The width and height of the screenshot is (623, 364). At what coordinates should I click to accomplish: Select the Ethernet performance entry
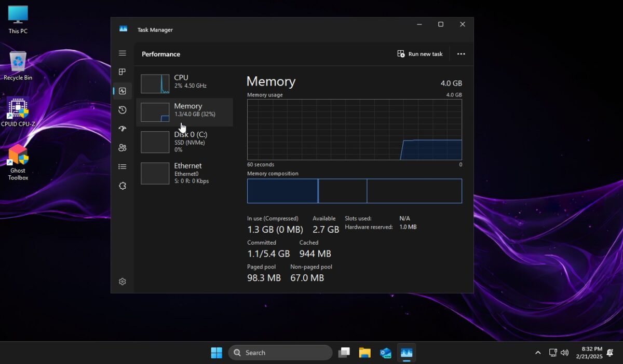(184, 173)
